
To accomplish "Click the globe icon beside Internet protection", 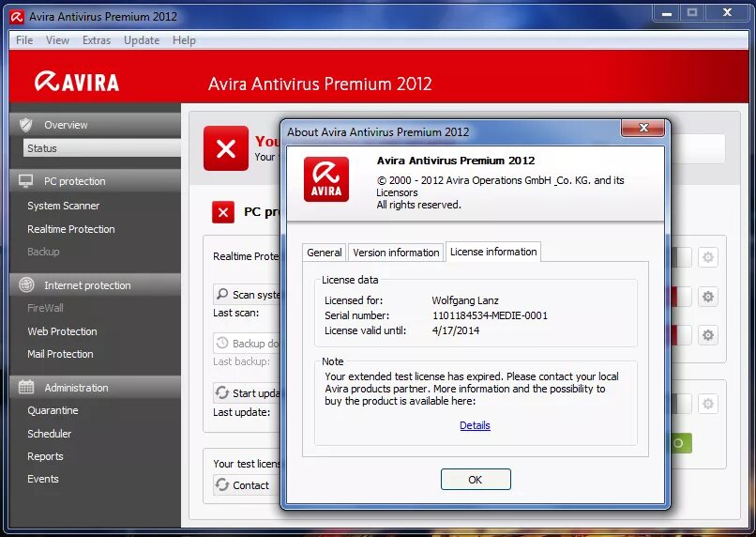I will click(x=26, y=285).
